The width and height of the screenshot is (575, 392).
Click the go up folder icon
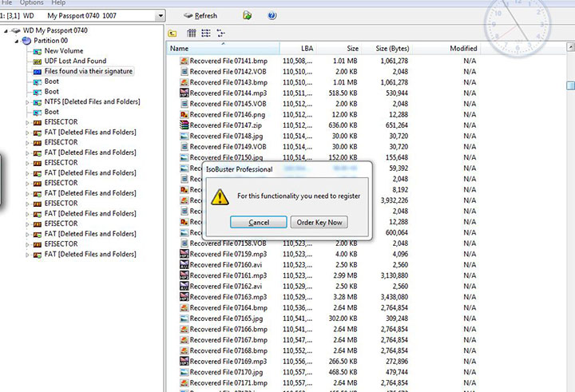coord(172,34)
